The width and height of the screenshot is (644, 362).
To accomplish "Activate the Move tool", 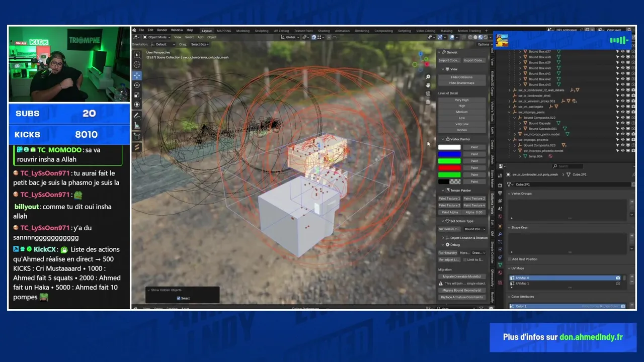I will [x=137, y=75].
